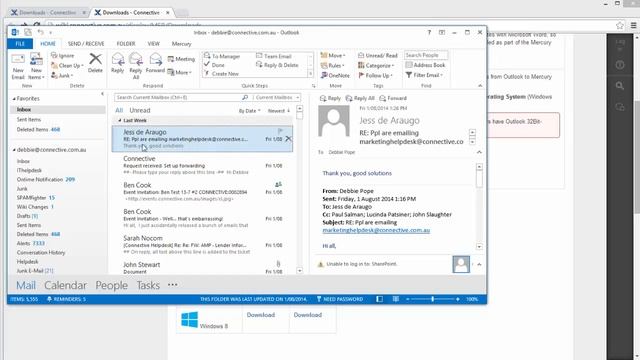Flag the Jess de Araugo message
The height and width of the screenshot is (360, 640).
(280, 131)
